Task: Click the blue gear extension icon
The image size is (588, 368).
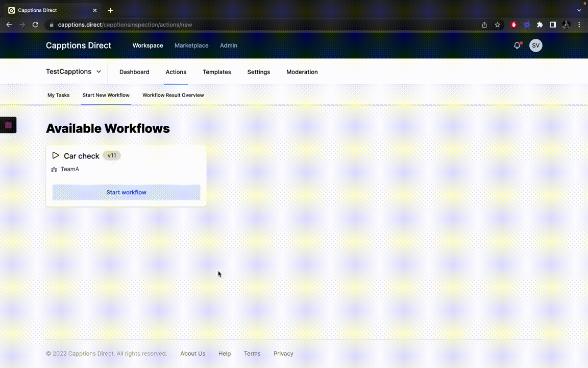Action: [527, 25]
